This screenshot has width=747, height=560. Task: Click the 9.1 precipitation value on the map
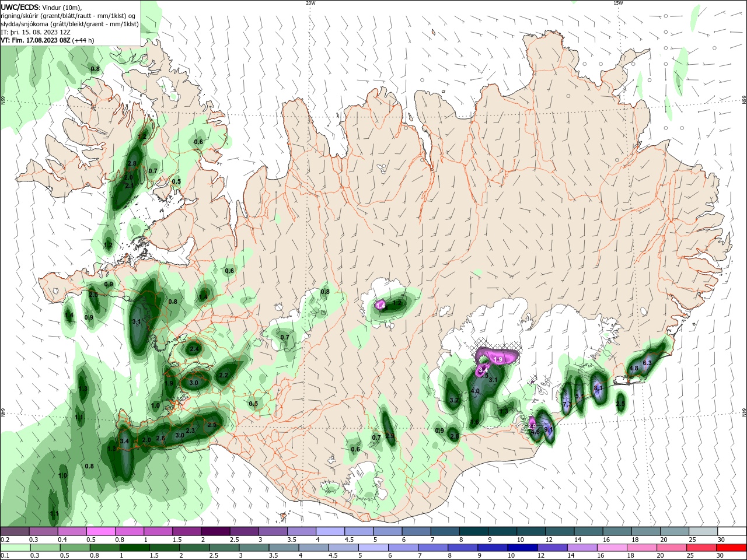548,430
